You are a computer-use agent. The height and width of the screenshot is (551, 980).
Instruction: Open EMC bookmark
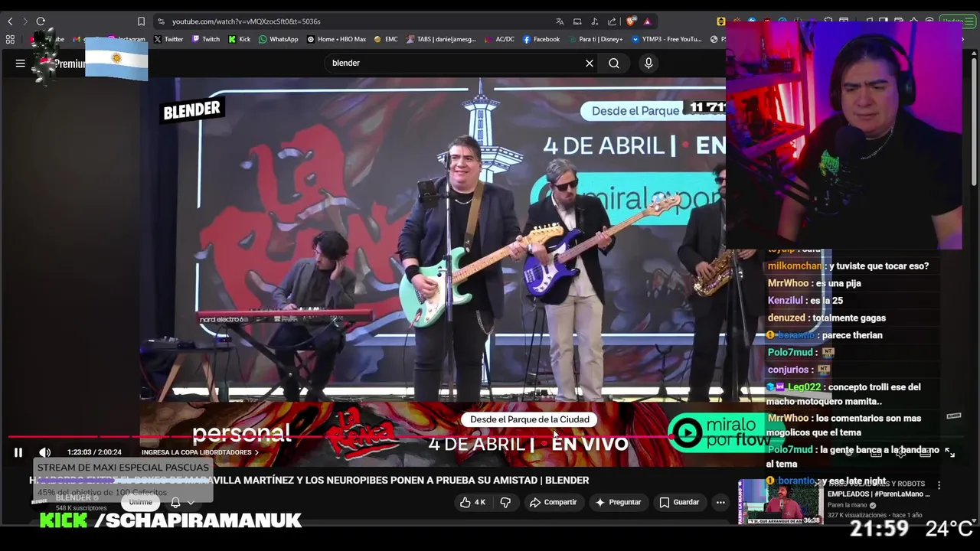386,39
